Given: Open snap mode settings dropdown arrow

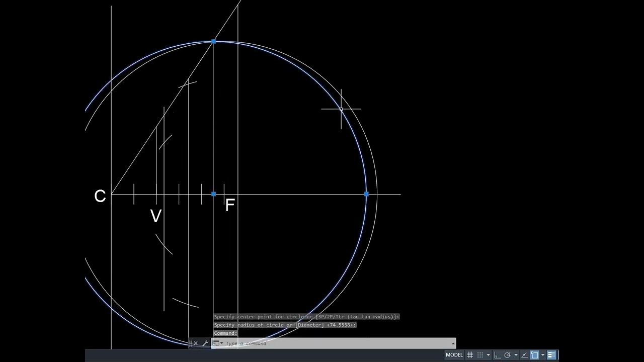Looking at the screenshot, I should pyautogui.click(x=488, y=355).
